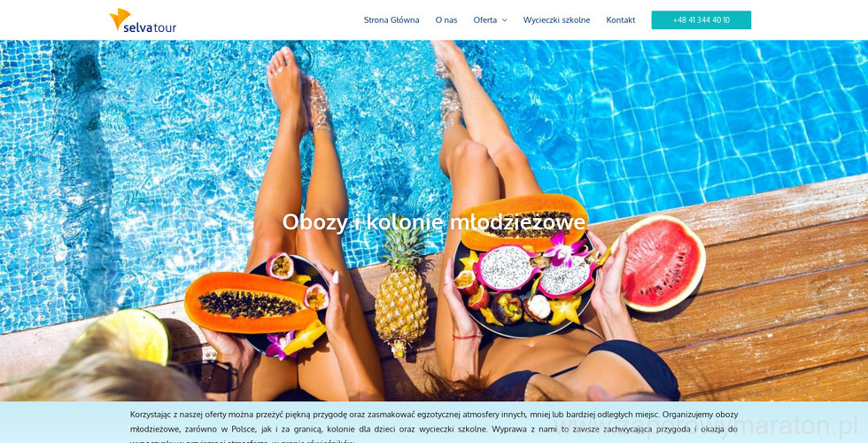Click the paragraph starting with Korzystając z naszej oferty
This screenshot has height=443, width=868.
tap(434, 426)
